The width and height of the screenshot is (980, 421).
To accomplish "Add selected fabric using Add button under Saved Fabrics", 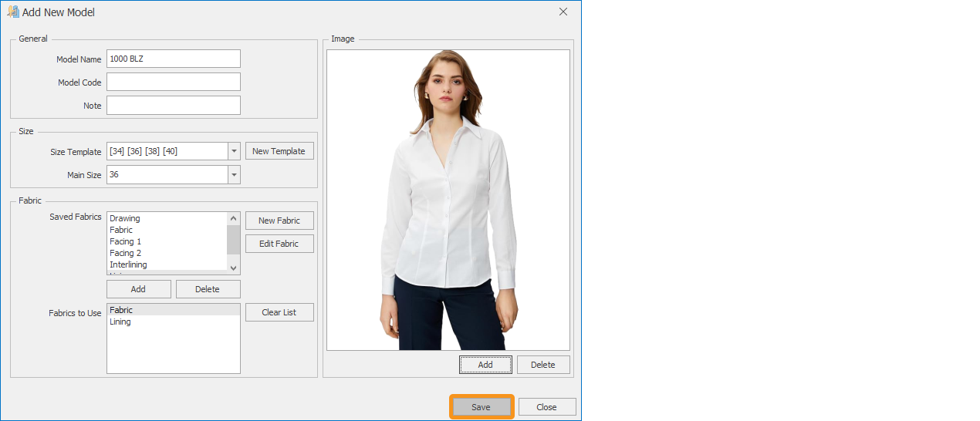I will tap(138, 289).
